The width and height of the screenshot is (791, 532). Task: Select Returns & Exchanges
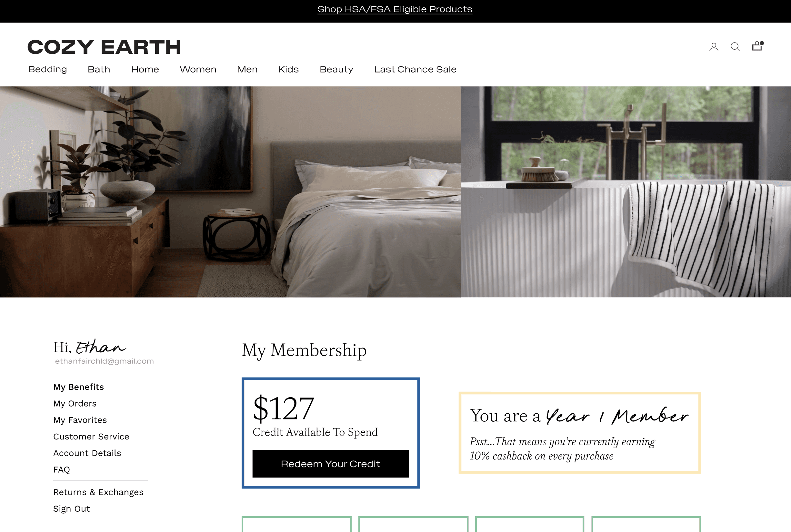(x=98, y=492)
